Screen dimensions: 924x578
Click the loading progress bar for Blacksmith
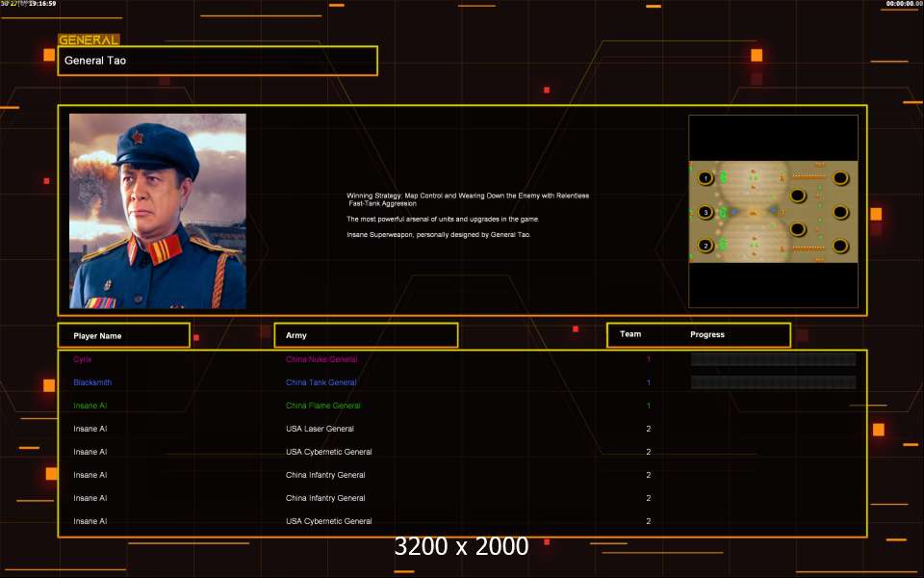pos(773,382)
